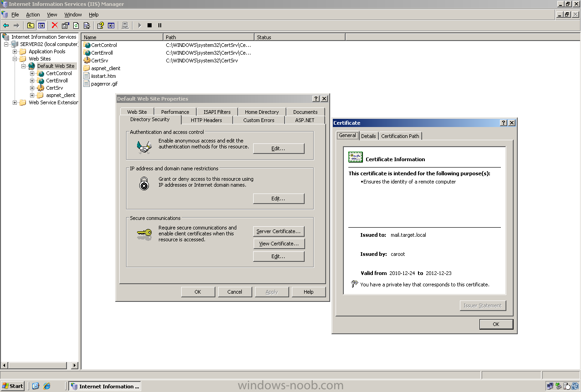Click the Forward arrow in the toolbar
This screenshot has width=581, height=392.
(x=16, y=25)
